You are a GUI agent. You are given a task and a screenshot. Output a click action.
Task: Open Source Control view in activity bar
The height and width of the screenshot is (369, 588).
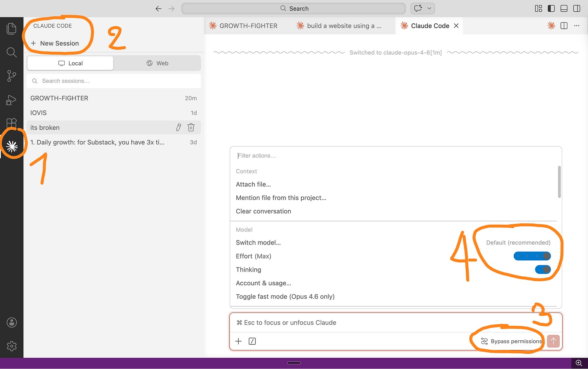click(11, 76)
